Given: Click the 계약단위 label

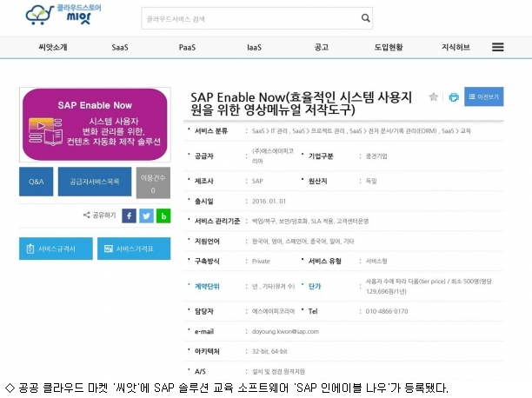Looking at the screenshot, I should point(207,287).
